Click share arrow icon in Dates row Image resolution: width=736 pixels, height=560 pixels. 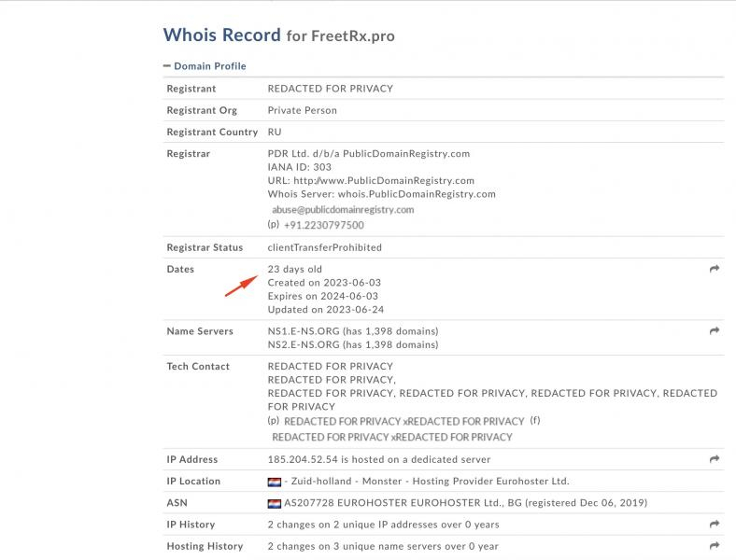(715, 269)
